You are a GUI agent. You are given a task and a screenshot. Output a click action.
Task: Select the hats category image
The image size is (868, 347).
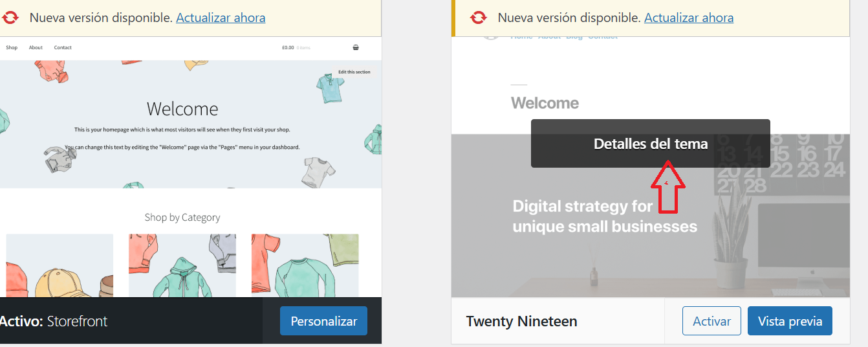(60, 265)
